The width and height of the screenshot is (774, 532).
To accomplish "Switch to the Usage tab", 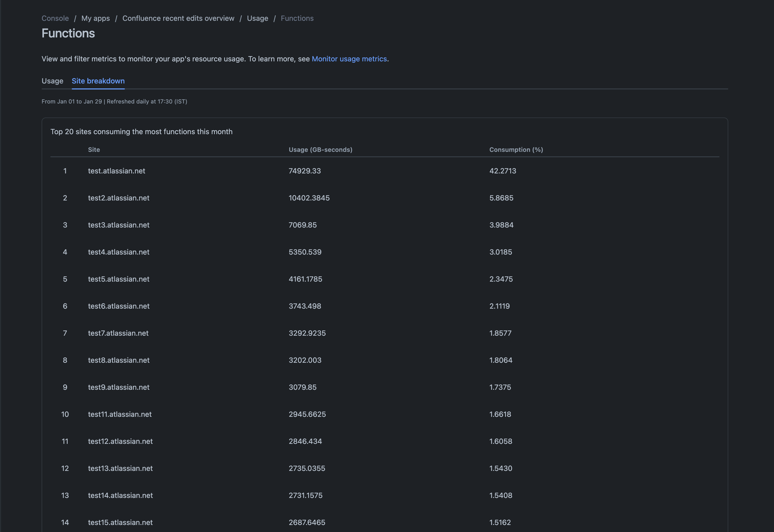I will 52,81.
